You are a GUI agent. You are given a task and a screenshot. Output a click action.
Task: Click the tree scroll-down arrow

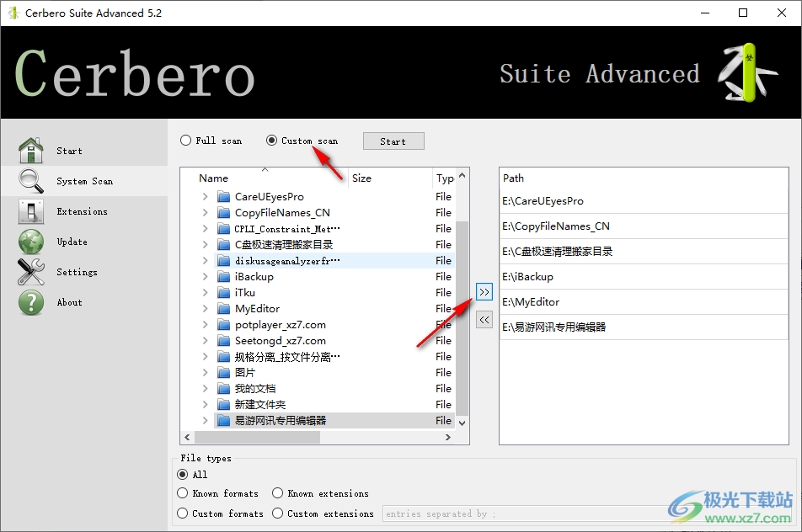click(462, 423)
